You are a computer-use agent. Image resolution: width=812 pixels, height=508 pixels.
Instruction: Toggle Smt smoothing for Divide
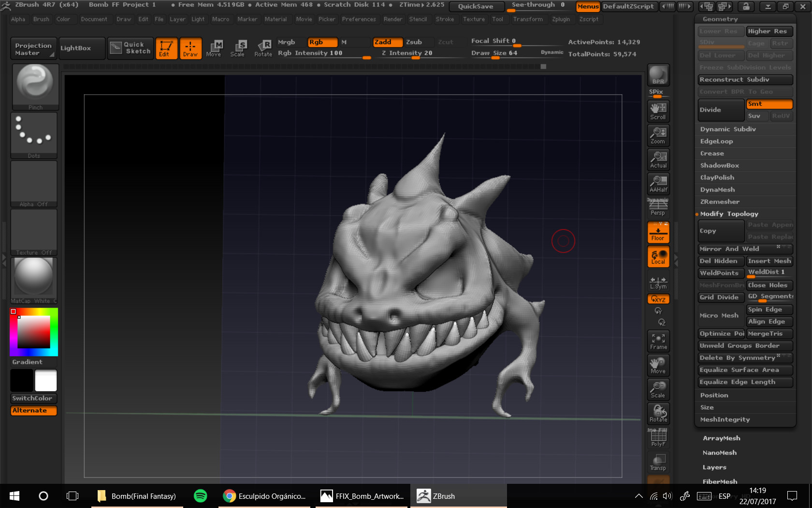(x=769, y=104)
